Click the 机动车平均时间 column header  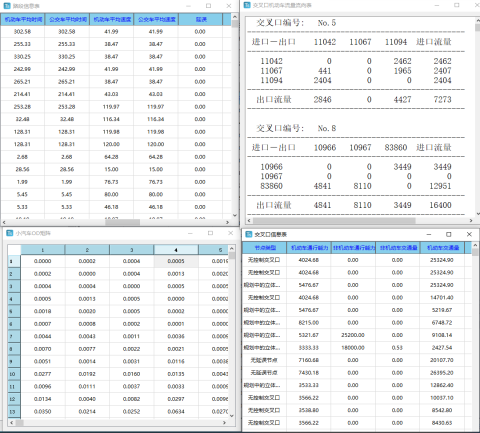(23, 19)
